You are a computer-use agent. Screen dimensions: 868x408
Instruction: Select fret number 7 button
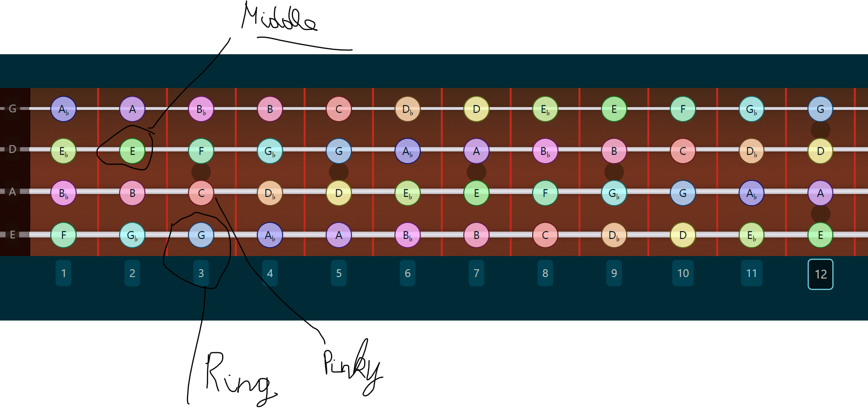click(x=476, y=273)
